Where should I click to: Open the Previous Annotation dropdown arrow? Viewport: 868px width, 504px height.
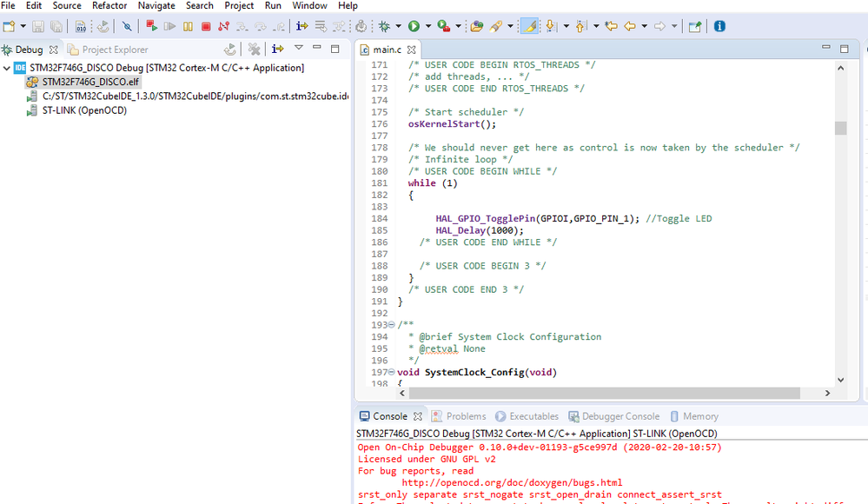[596, 26]
